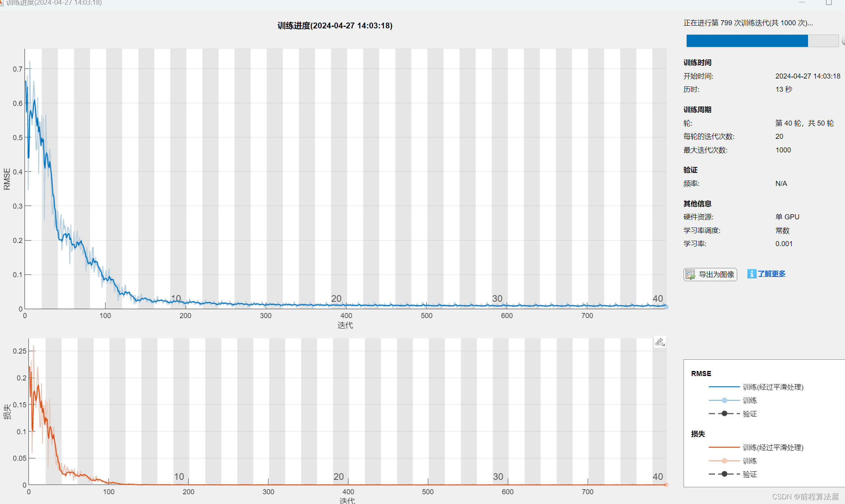Click the blue info icon beside 了解更多
Screen dimensions: 845x504
tap(752, 274)
